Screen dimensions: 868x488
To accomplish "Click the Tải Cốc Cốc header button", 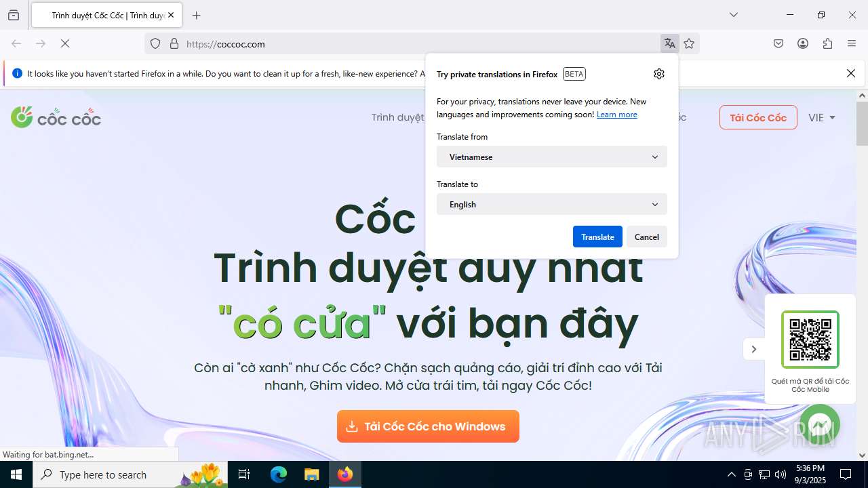I will coord(758,117).
